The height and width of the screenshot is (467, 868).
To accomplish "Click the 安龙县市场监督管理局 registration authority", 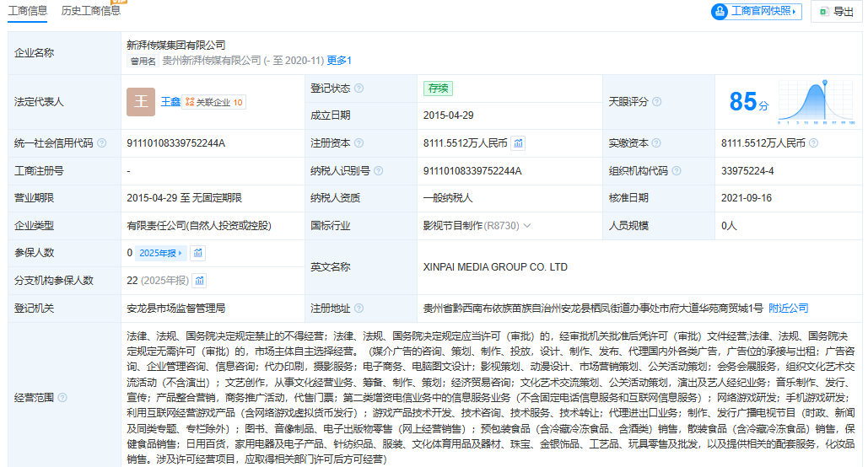I will [x=176, y=309].
